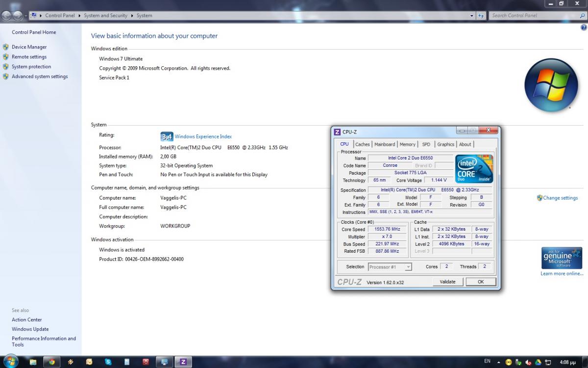Click the refresh button beside the address bar

coord(481,16)
